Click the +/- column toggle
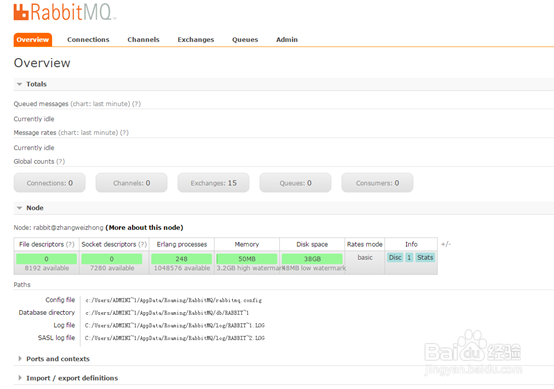Image resolution: width=554 pixels, height=389 pixels. (446, 244)
